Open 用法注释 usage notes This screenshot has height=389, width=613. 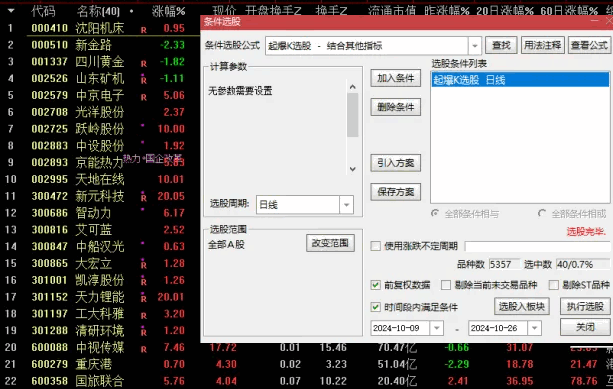tap(542, 45)
